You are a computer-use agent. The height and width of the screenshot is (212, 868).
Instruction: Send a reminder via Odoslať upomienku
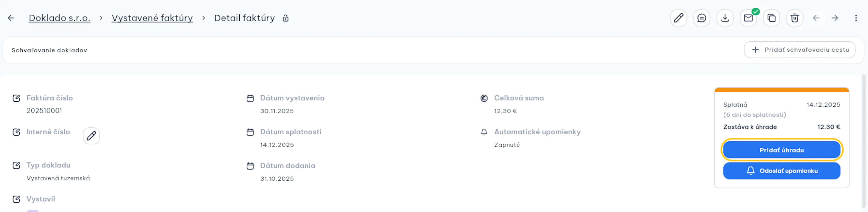coord(781,171)
